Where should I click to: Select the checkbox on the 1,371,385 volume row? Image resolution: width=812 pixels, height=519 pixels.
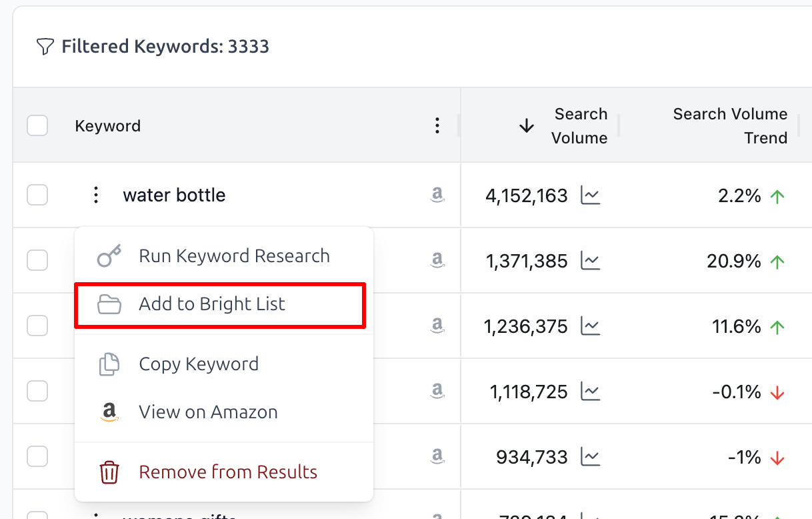tap(37, 260)
